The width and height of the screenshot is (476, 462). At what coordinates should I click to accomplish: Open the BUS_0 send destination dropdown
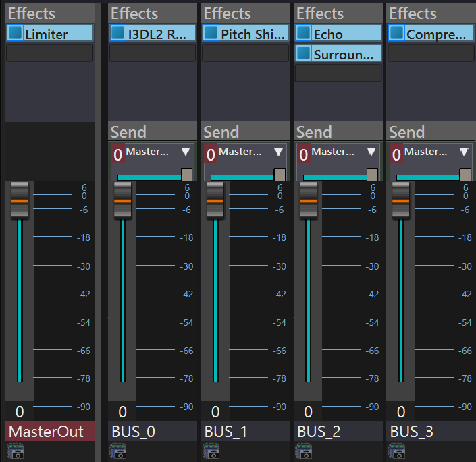pyautogui.click(x=186, y=152)
